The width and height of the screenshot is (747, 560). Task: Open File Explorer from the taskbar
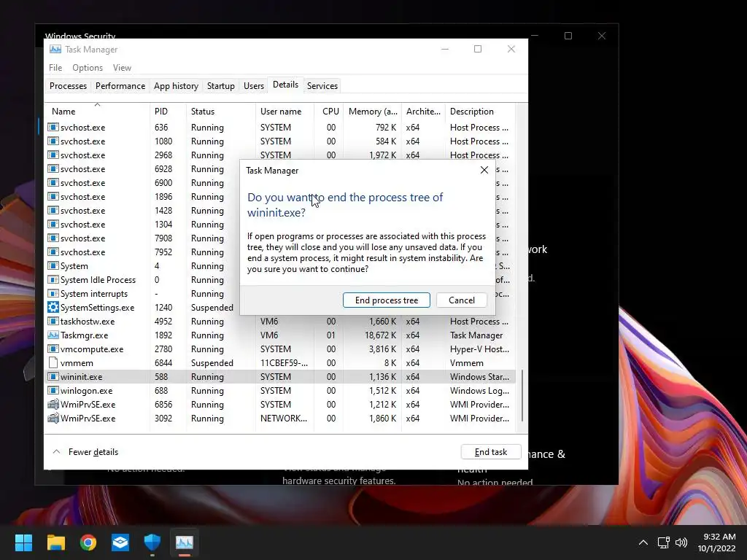coord(55,542)
